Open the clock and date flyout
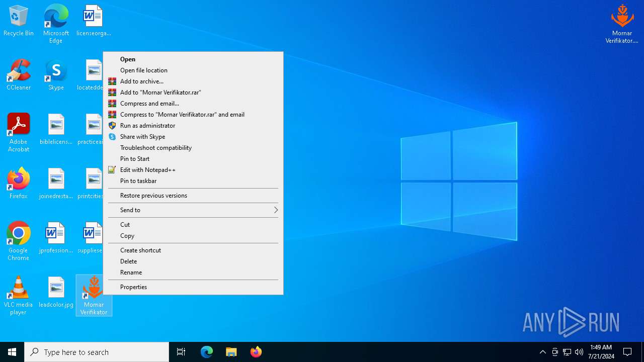The width and height of the screenshot is (644, 362). [601, 352]
